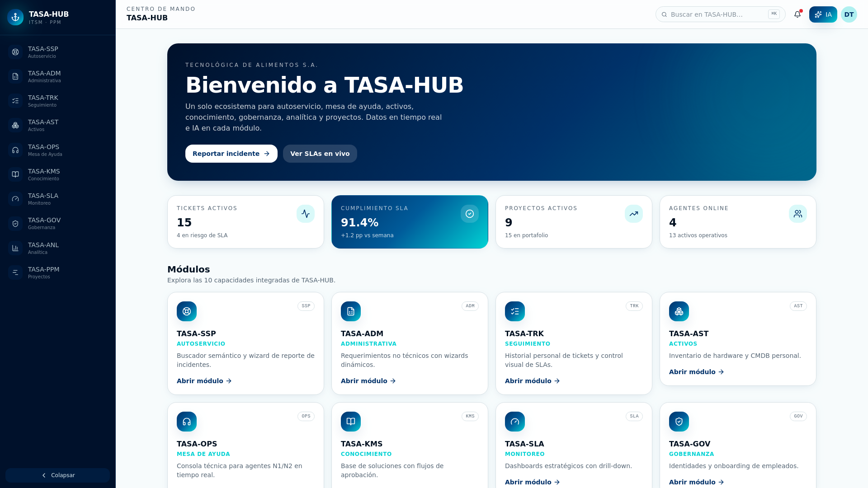Open Abrir módulo link on the TASA-SSP card
The width and height of the screenshot is (868, 488).
[x=204, y=381]
